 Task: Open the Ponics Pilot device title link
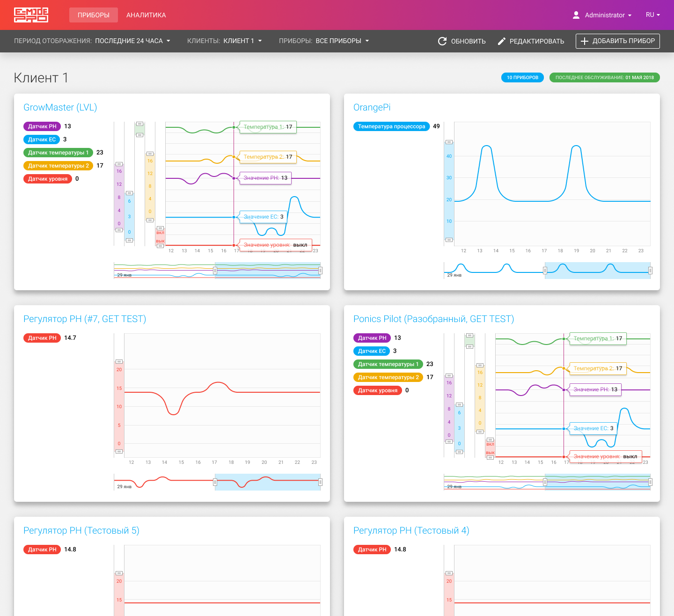[433, 319]
